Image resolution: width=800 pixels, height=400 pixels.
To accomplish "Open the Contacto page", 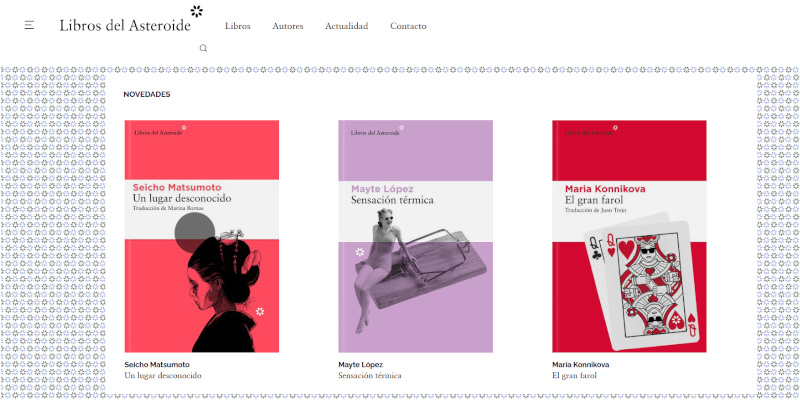I will click(x=408, y=26).
